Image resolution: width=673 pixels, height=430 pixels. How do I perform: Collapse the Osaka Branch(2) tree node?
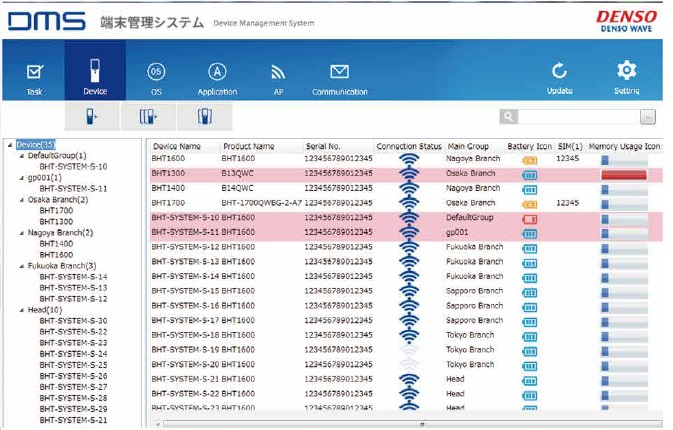[22, 200]
